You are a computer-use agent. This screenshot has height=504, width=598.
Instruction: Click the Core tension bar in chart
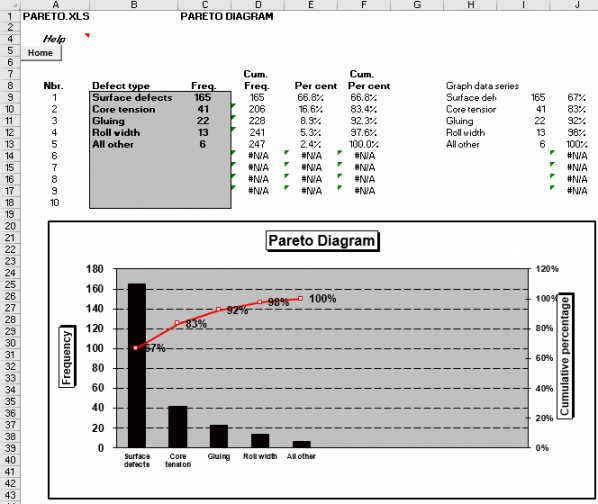(x=178, y=427)
